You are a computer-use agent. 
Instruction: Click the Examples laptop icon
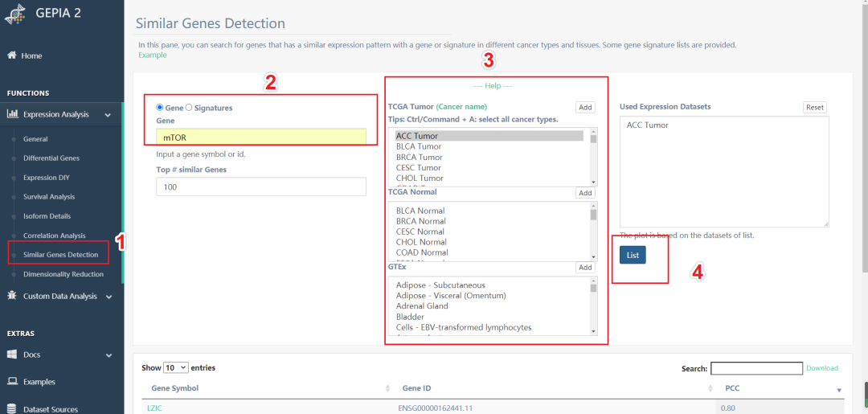tap(12, 382)
